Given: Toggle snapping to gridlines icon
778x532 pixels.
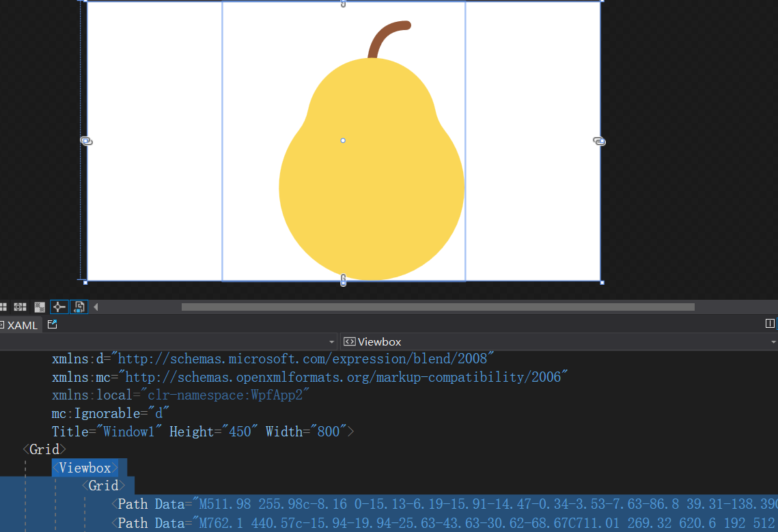Looking at the screenshot, I should click(x=20, y=307).
